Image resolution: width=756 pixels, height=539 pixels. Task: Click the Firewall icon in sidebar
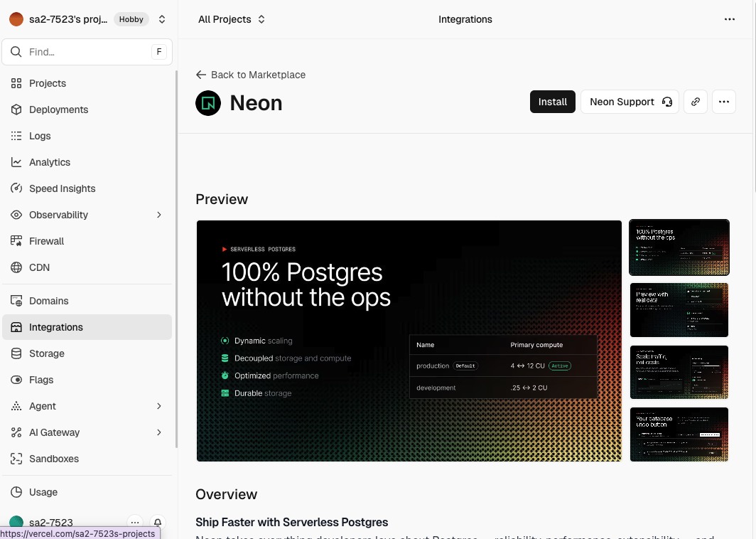tap(16, 241)
